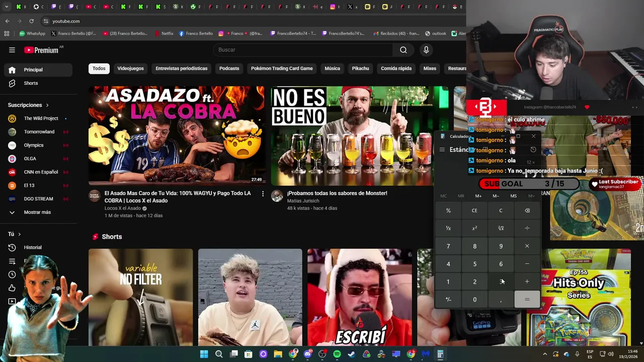
Task: Go to Principal in the YouTube sidebar
Action: (x=38, y=70)
